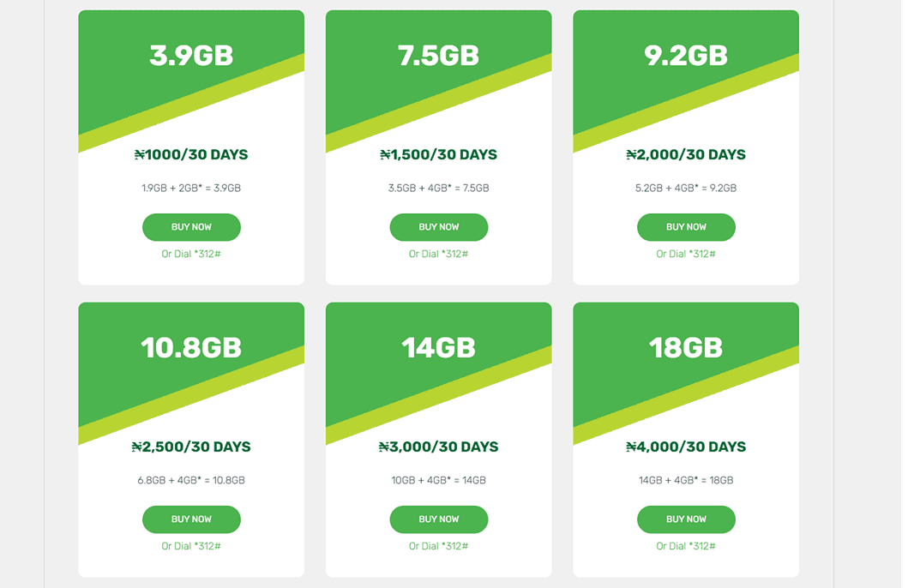
Task: Click BUY NOW on the 9.2GB plan
Action: click(x=686, y=226)
